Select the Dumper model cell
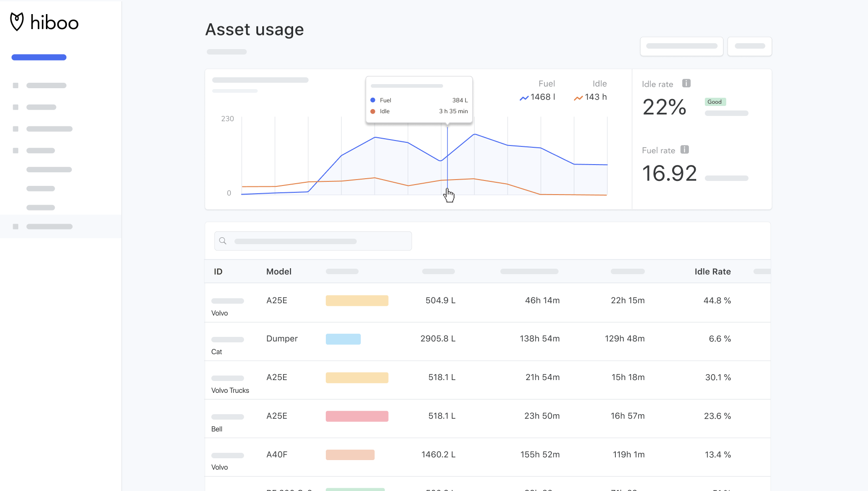 click(282, 339)
